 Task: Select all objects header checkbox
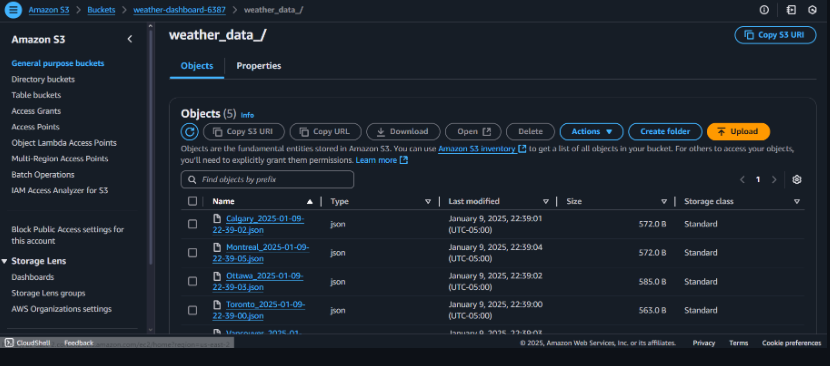click(192, 201)
